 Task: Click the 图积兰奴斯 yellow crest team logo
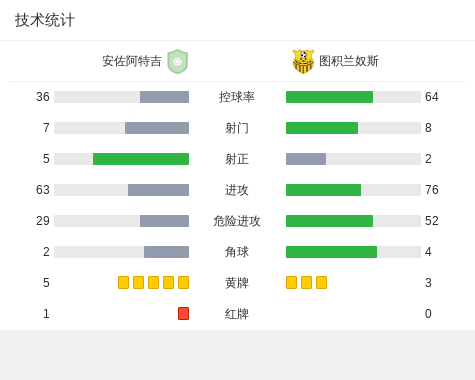pos(303,61)
